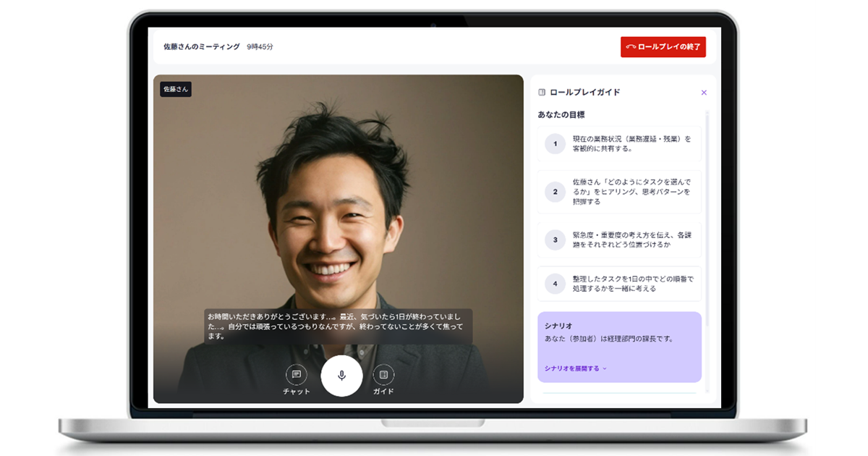
Task: Click the book icon beside ロールプレイガイド
Action: click(542, 93)
